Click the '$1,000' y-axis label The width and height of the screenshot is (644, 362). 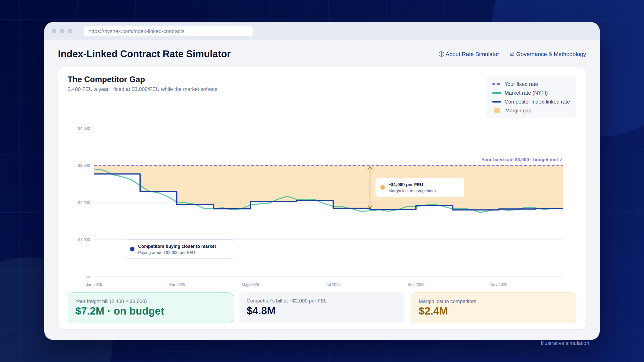click(x=84, y=240)
